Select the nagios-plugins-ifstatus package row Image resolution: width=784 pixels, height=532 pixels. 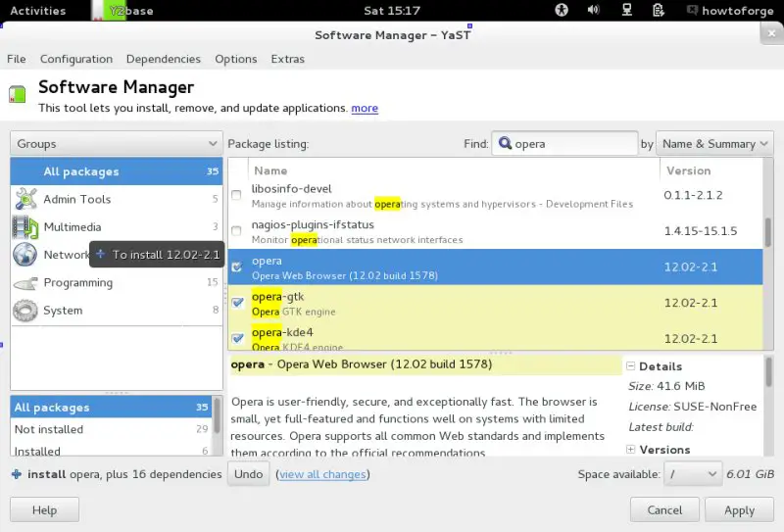click(x=496, y=231)
